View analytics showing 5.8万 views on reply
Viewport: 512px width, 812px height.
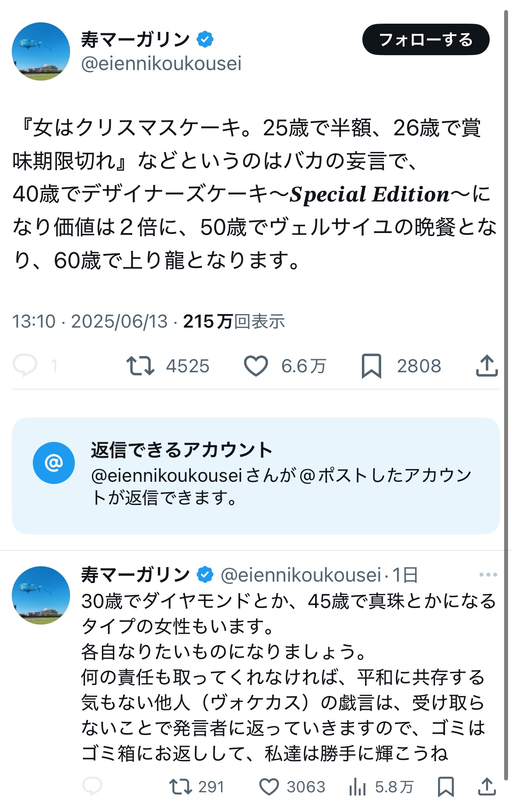pos(358,787)
